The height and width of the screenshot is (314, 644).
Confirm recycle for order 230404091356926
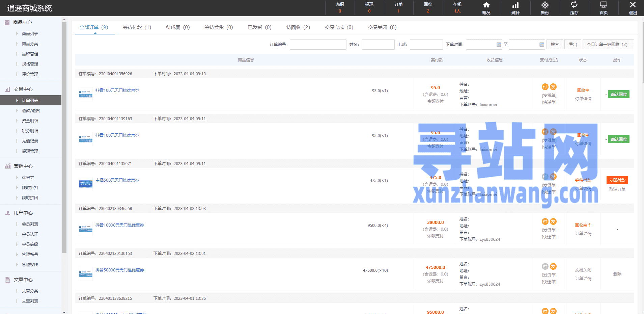(x=619, y=95)
